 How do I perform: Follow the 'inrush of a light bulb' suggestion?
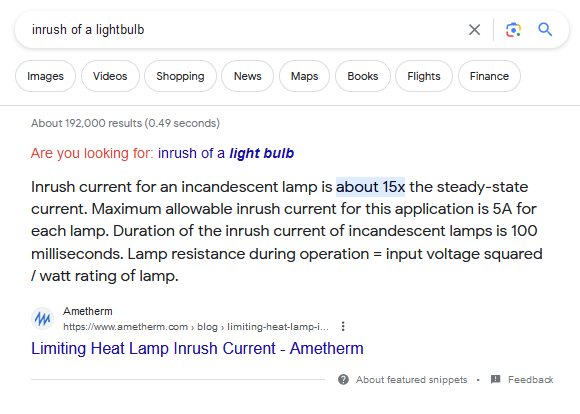(x=226, y=153)
